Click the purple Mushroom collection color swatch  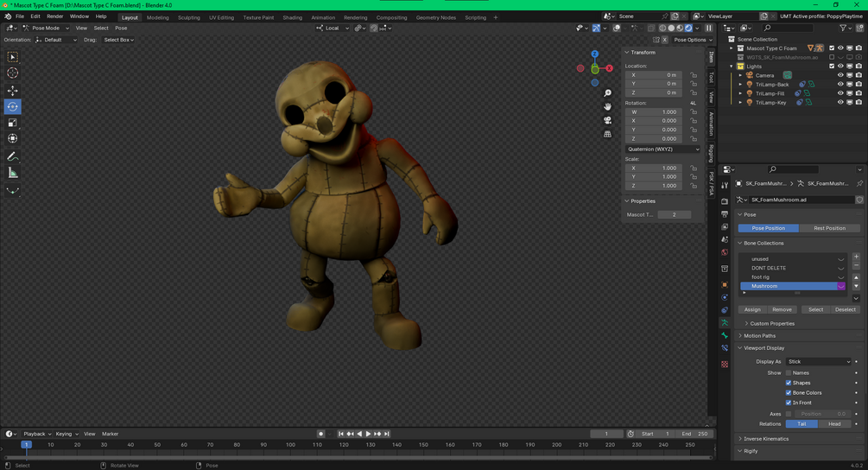pyautogui.click(x=841, y=286)
